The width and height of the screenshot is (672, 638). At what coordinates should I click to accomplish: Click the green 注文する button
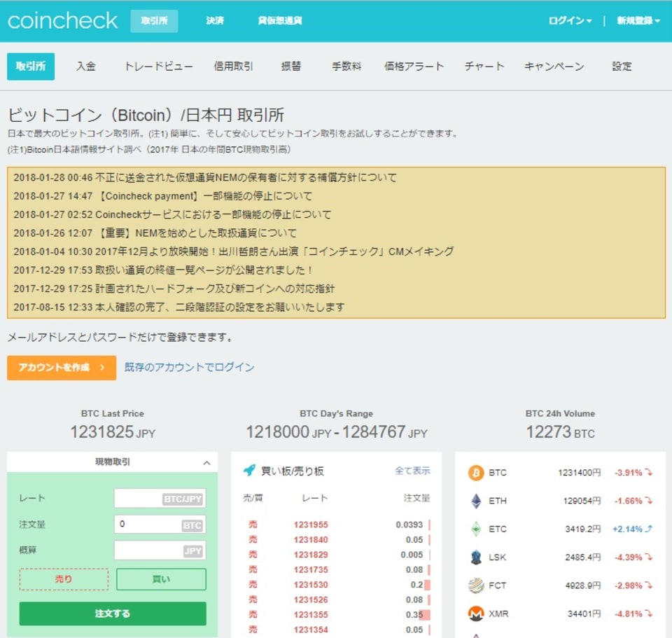click(113, 613)
